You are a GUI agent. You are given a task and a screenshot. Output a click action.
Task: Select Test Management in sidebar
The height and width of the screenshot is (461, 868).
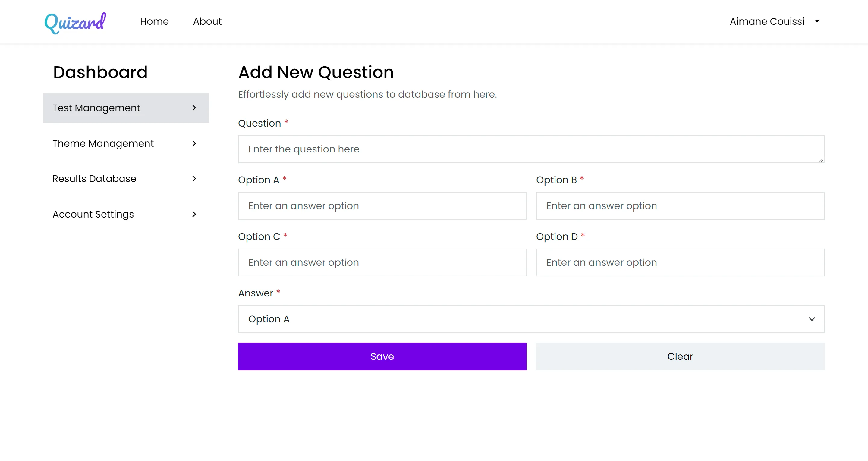(x=126, y=108)
